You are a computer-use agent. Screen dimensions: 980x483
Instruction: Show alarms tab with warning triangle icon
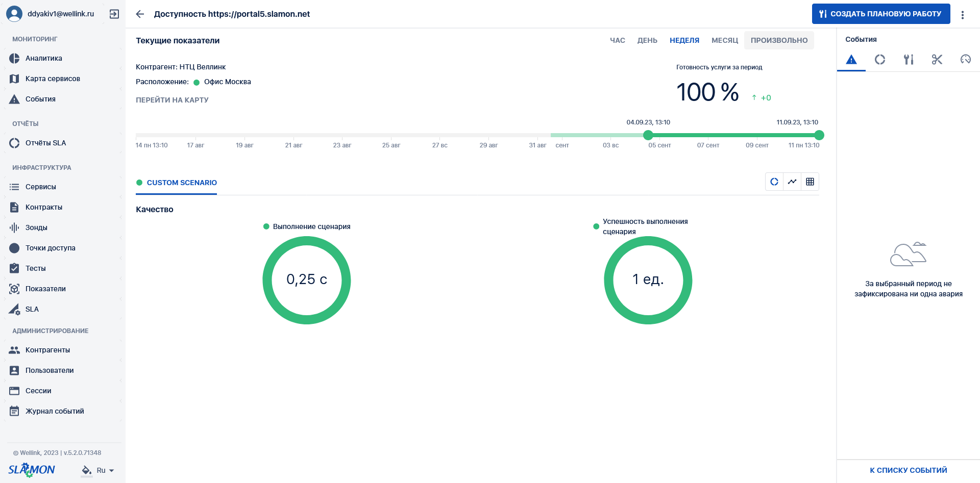[851, 60]
